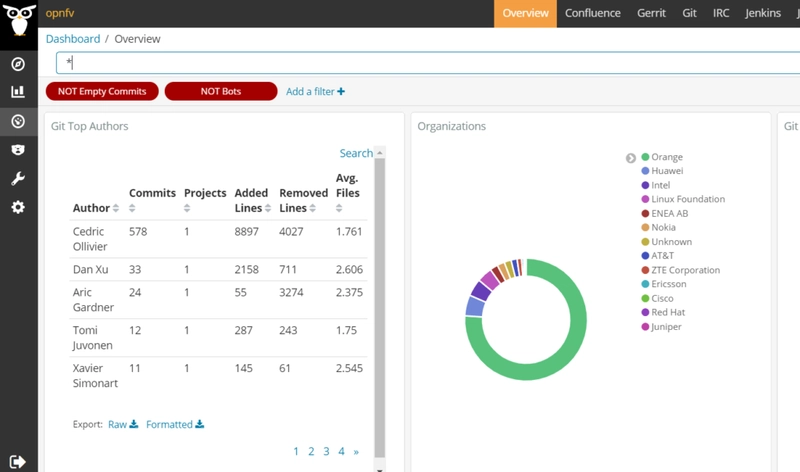800x472 pixels.
Task: Sort table by Avg. Files arrows
Action: pyautogui.click(x=339, y=208)
